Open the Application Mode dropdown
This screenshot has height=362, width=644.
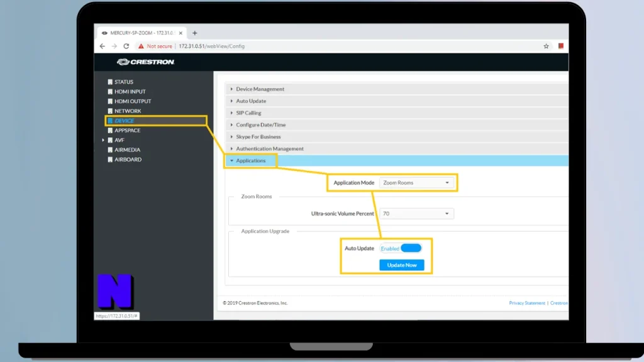(x=416, y=183)
